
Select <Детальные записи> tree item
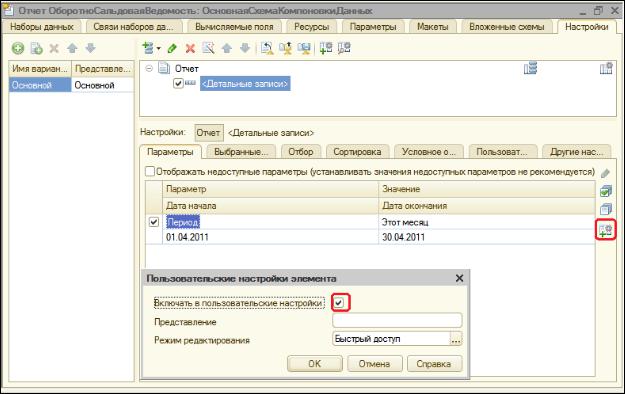point(245,84)
